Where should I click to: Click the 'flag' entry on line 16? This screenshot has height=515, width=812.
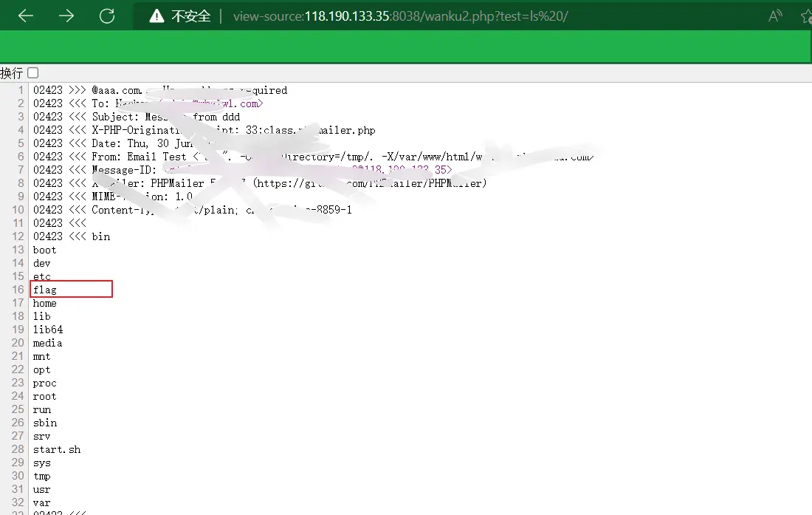coord(45,290)
